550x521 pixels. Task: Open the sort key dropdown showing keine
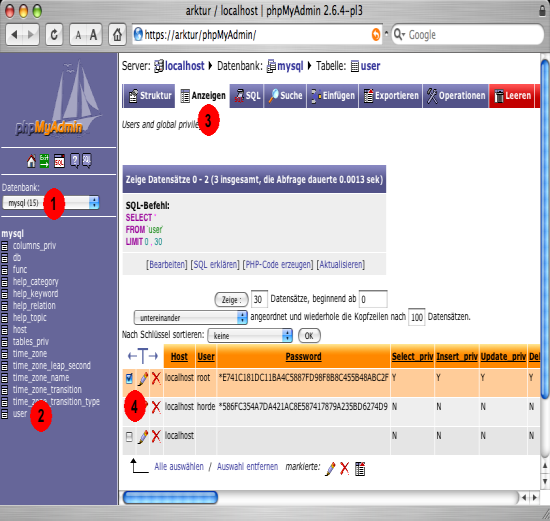(250, 336)
